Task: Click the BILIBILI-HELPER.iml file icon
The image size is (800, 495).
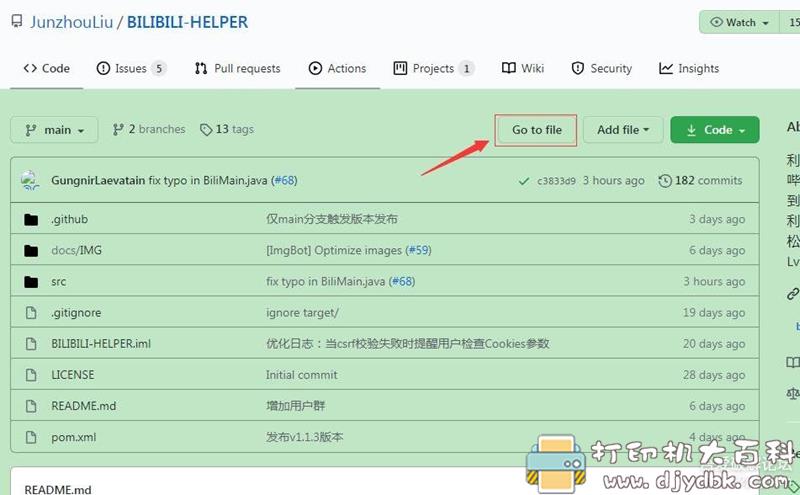Action: [31, 344]
